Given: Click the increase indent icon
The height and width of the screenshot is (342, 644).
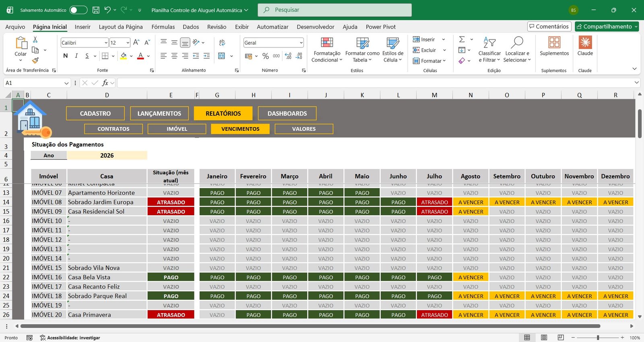Looking at the screenshot, I should tap(206, 56).
